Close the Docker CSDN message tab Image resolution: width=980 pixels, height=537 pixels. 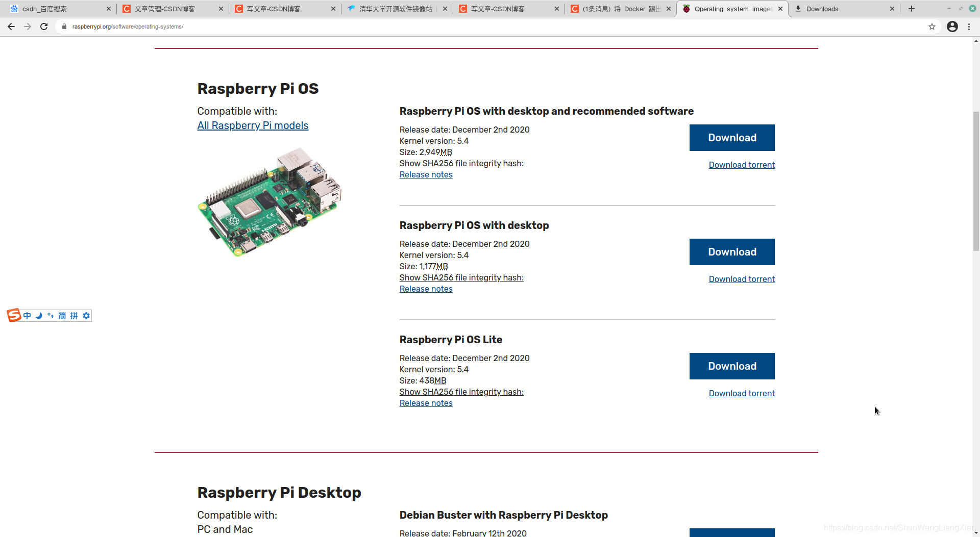[x=669, y=9]
